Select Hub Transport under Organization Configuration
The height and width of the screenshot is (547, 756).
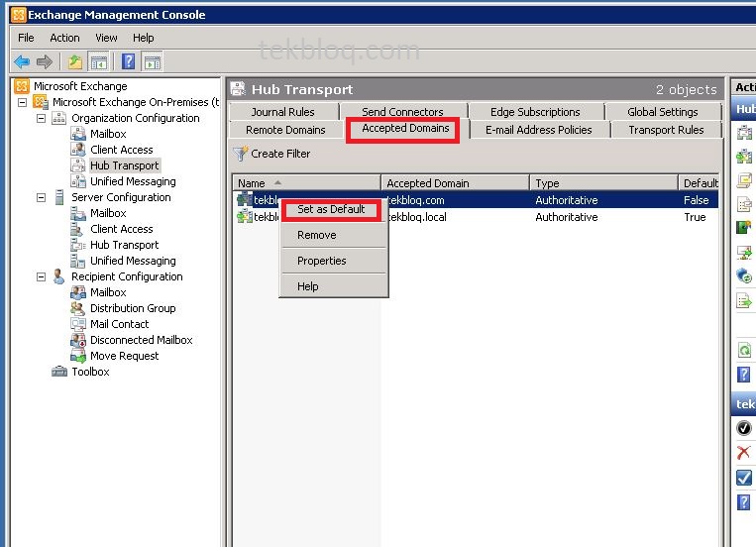[125, 165]
